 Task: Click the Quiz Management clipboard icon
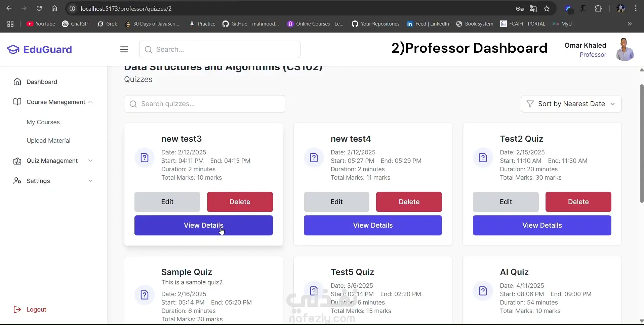tap(17, 161)
